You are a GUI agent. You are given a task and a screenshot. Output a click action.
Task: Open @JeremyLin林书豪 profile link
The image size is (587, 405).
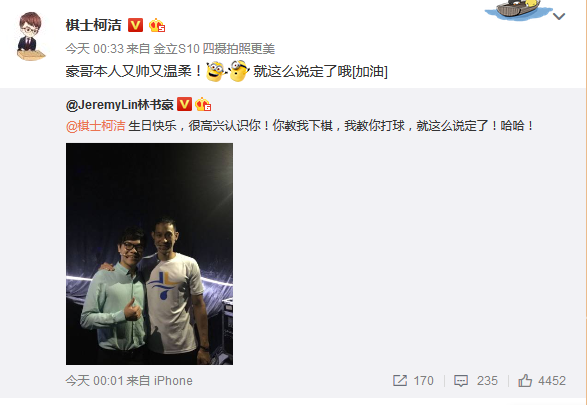click(119, 104)
